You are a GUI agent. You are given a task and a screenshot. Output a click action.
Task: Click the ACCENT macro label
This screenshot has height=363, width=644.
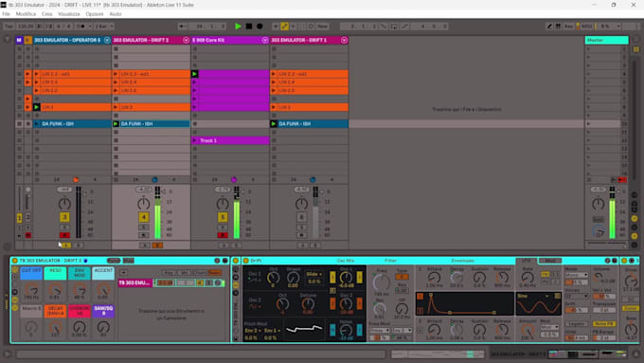pyautogui.click(x=103, y=273)
